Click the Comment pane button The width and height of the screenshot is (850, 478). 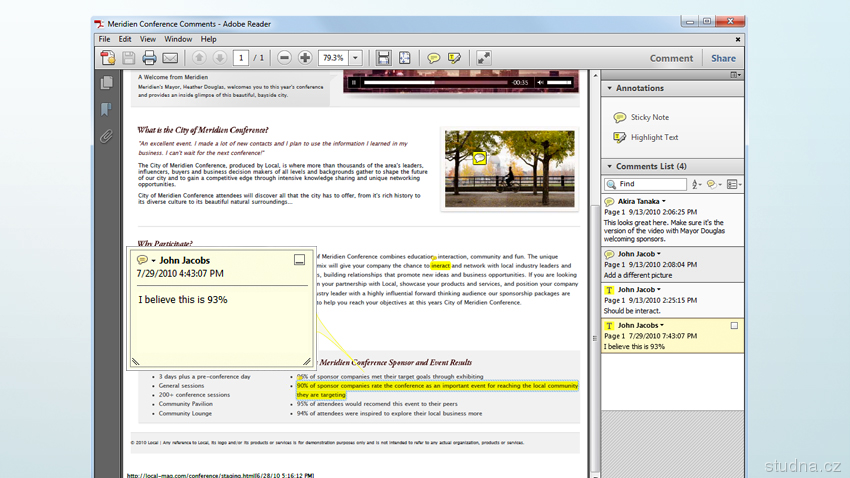(x=671, y=58)
